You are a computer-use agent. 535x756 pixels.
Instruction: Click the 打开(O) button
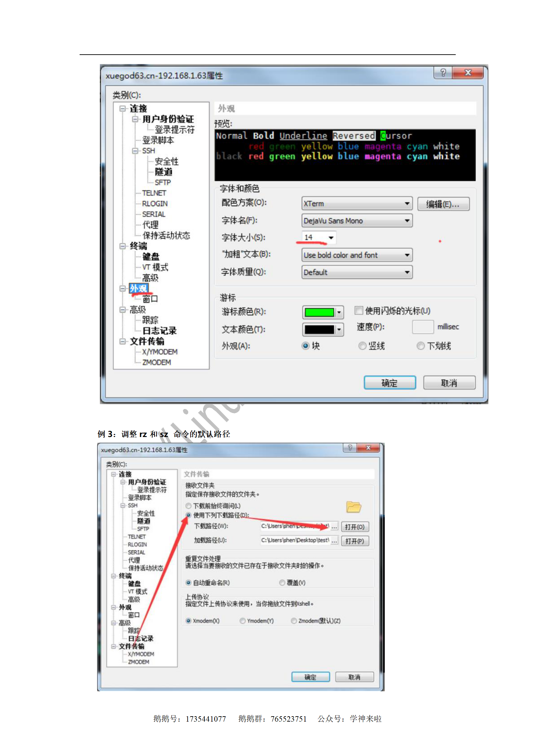click(355, 527)
